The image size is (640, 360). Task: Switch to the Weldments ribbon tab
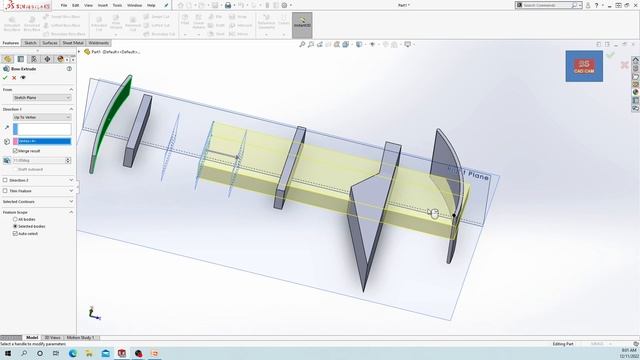98,43
